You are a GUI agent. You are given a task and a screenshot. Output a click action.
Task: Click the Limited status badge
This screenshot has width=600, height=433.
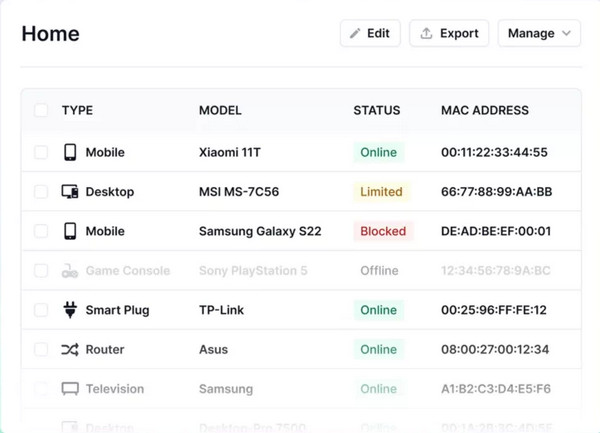[x=382, y=192]
